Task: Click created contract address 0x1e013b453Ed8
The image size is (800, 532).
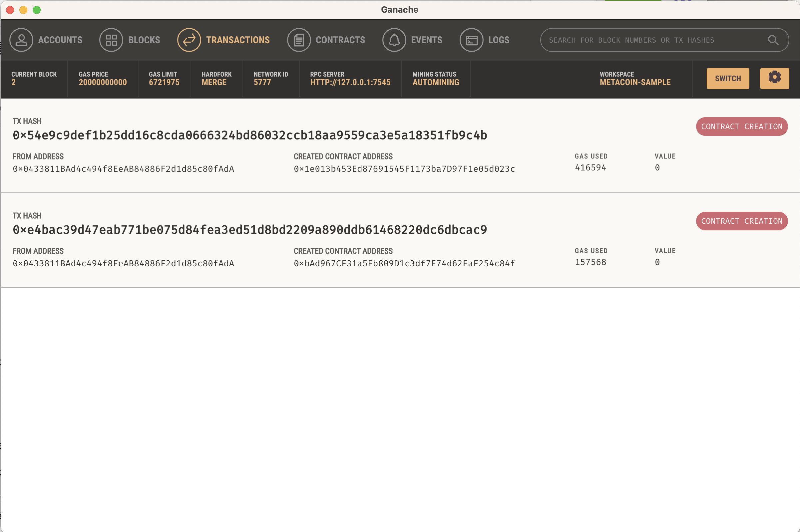Action: pyautogui.click(x=404, y=169)
